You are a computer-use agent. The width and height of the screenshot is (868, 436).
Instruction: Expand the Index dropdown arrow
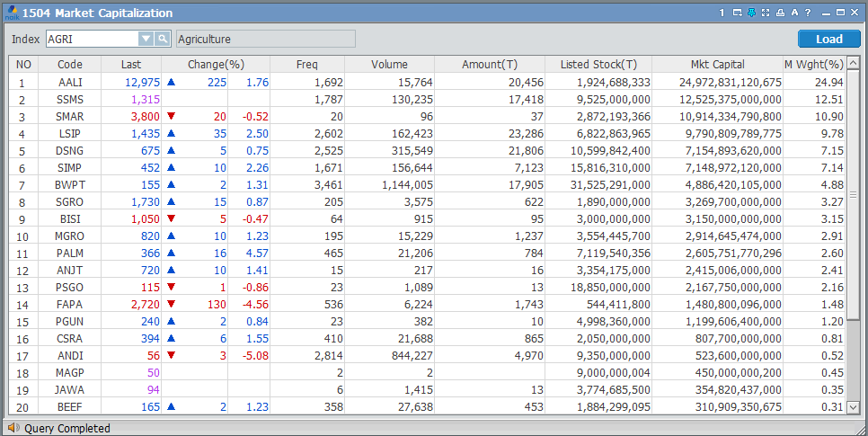coord(146,39)
